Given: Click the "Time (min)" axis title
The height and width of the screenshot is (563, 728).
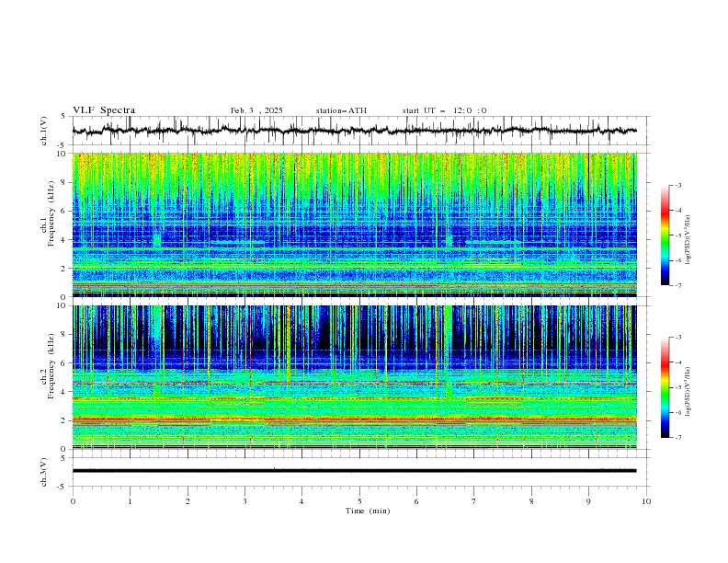Looking at the screenshot, I should tap(368, 511).
